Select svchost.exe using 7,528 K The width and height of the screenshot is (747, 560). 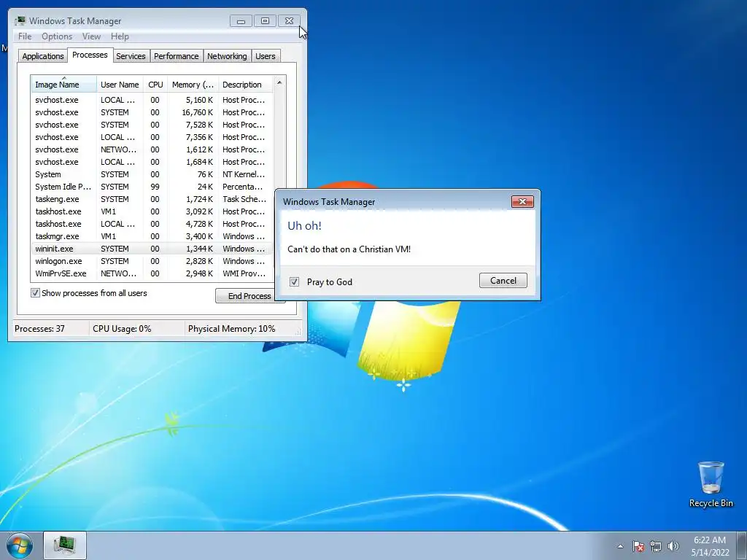coord(152,125)
